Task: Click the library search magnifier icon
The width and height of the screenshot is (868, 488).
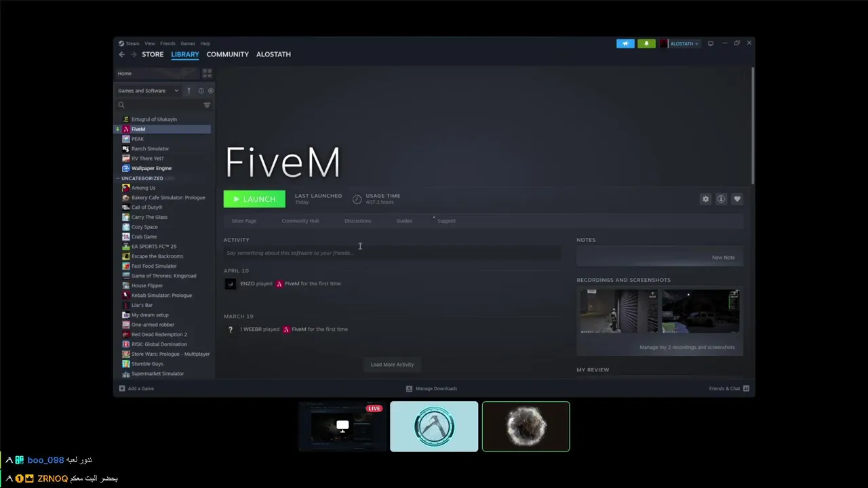Action: coord(121,105)
